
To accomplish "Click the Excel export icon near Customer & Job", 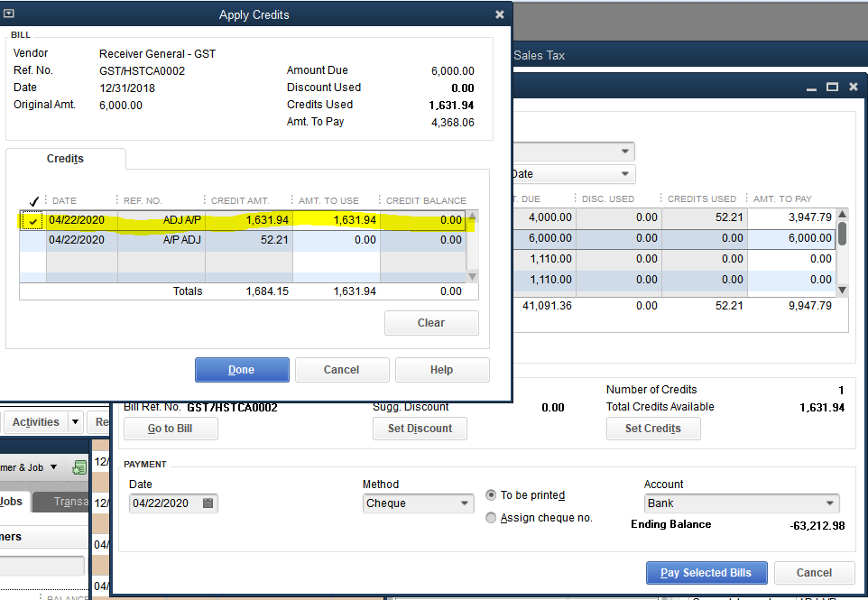I will point(79,467).
